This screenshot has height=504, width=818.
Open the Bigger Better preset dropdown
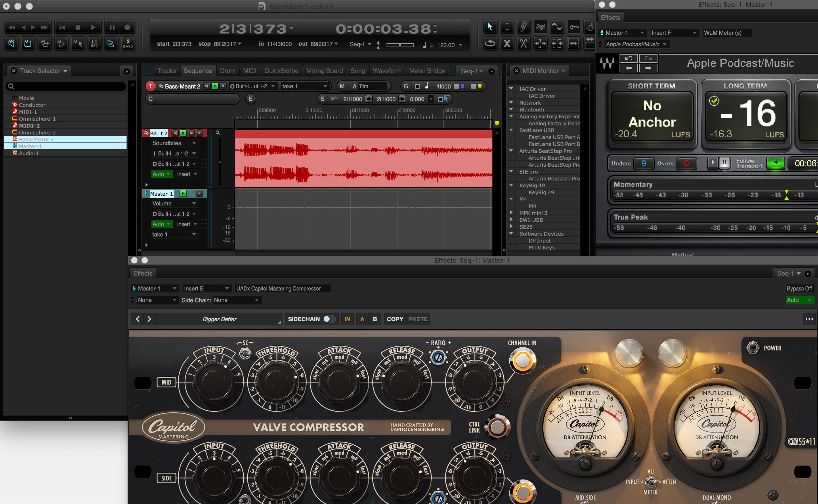219,319
